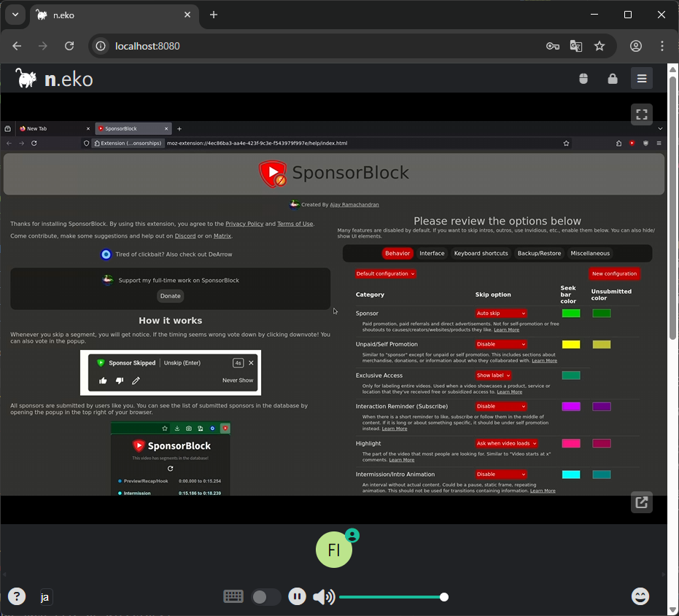Pause the n.eko video stream
This screenshot has height=616, width=679.
pos(297,596)
